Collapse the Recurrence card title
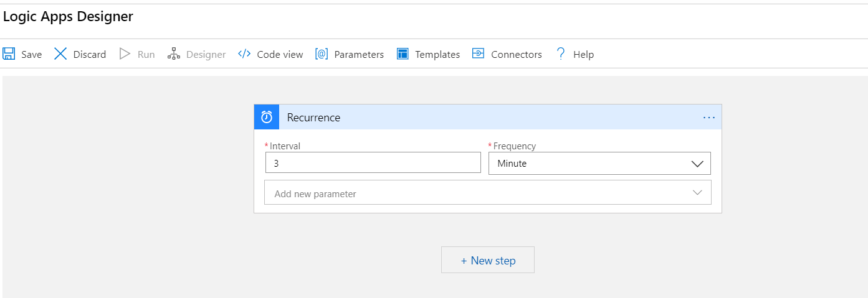The image size is (868, 298). pos(313,118)
